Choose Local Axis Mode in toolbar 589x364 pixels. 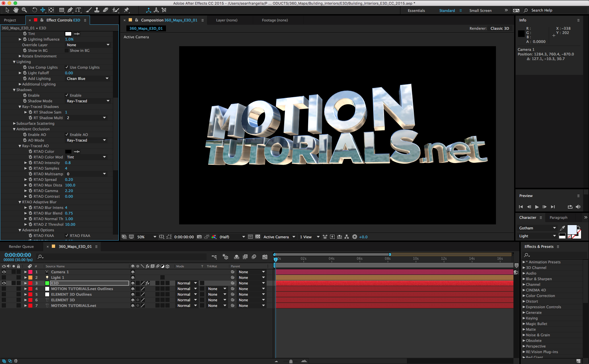(148, 10)
